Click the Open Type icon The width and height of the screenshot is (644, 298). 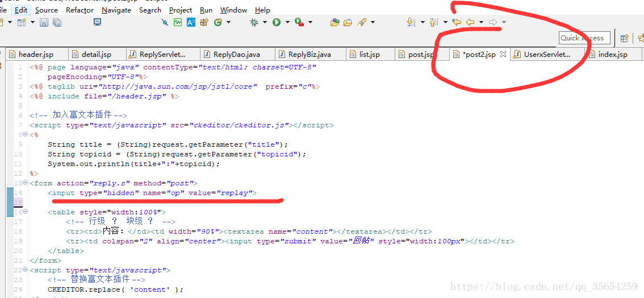[x=334, y=22]
